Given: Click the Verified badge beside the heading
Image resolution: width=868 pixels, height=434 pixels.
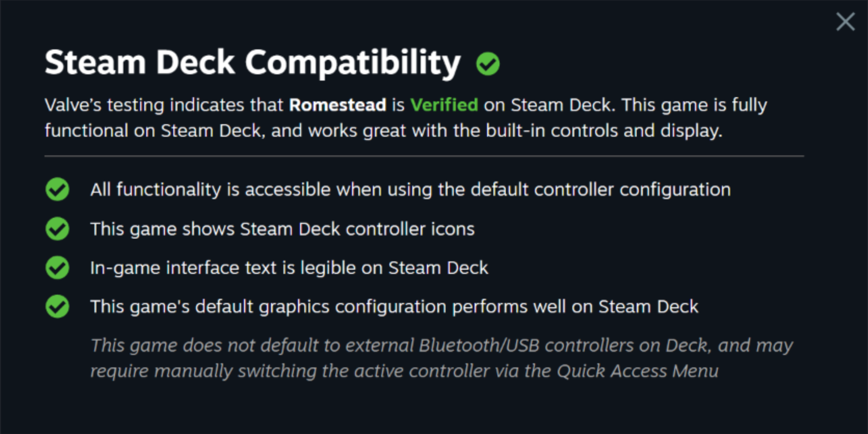Looking at the screenshot, I should coord(488,64).
